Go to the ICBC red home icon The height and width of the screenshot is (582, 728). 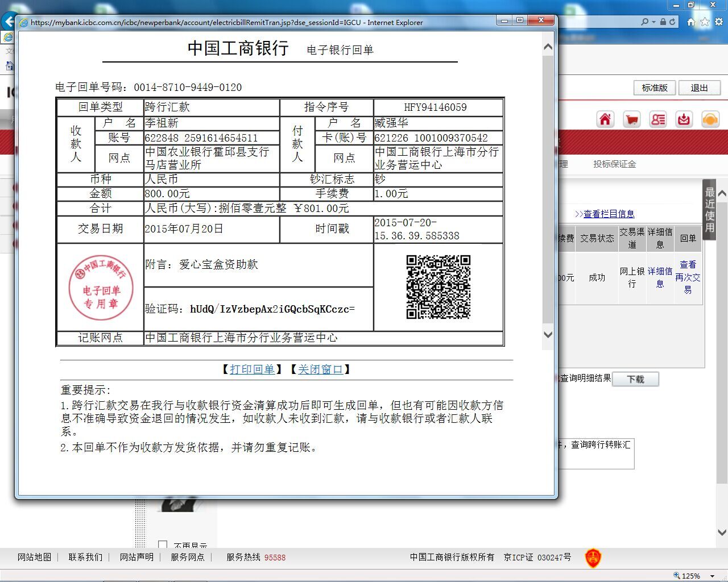(605, 119)
